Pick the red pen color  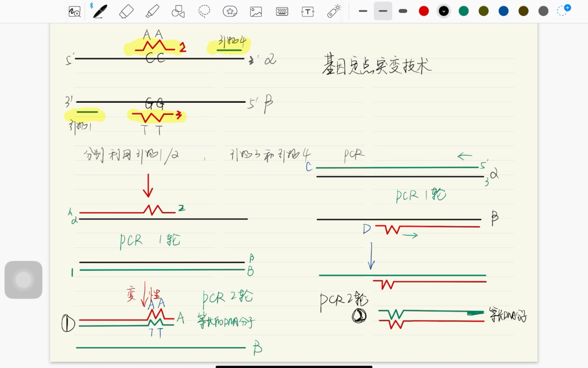click(424, 11)
